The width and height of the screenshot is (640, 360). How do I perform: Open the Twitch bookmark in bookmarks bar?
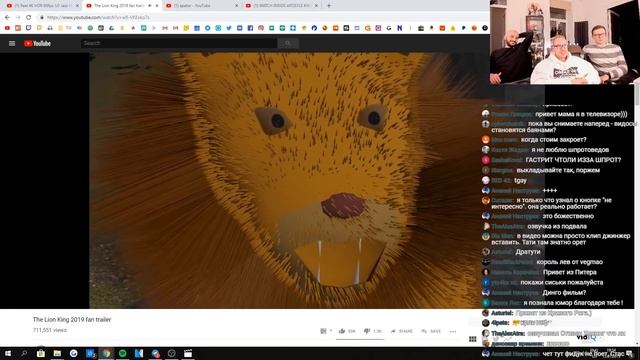coord(29,28)
